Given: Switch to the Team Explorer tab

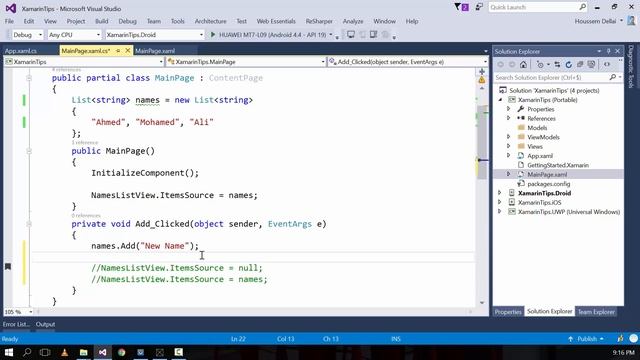Looking at the screenshot, I should (x=596, y=312).
